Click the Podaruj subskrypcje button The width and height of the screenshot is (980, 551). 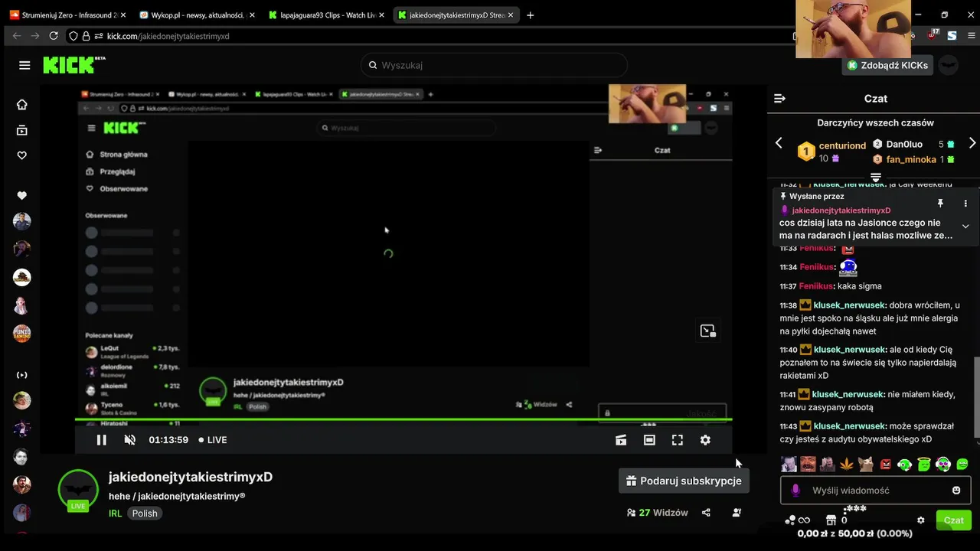click(x=684, y=481)
